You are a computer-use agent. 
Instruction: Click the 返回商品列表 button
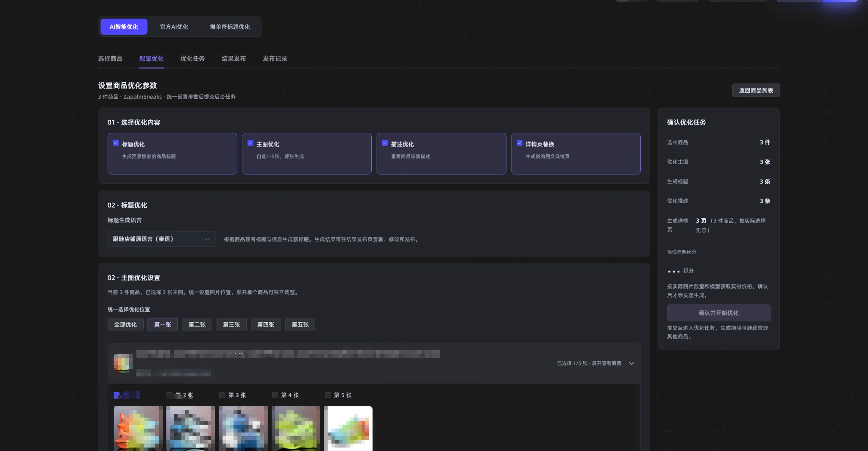756,90
